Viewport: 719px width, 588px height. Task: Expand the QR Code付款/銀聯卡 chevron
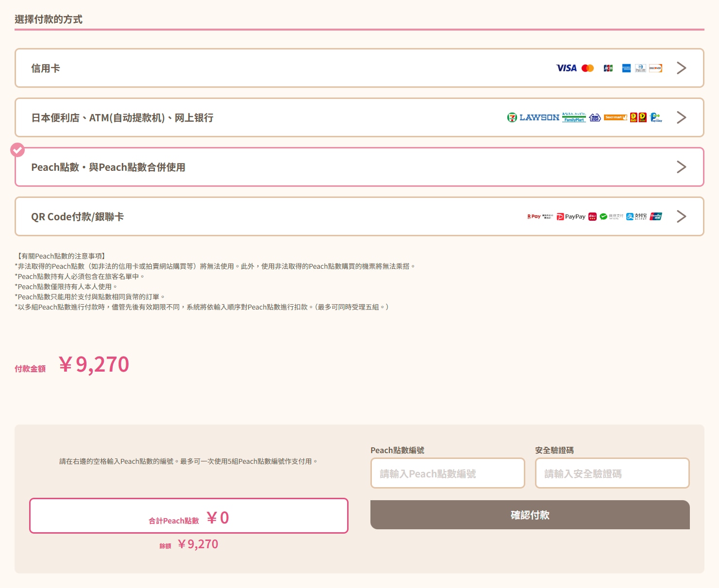coord(681,216)
